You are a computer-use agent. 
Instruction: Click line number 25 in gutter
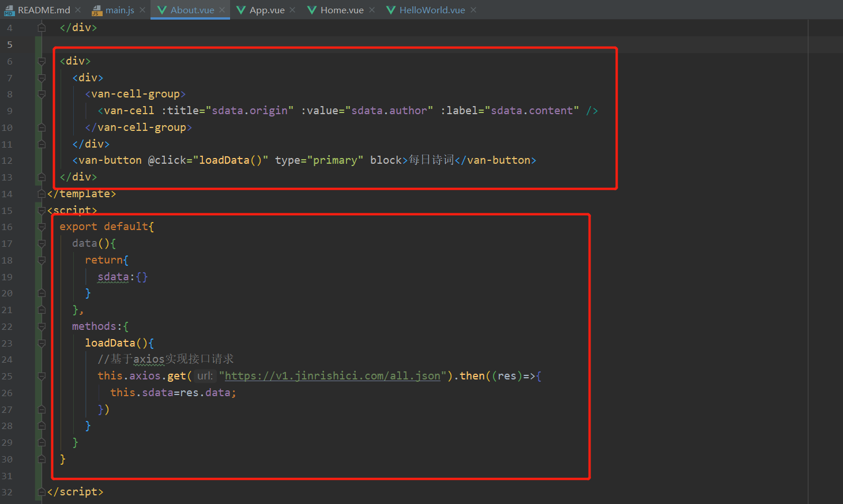point(7,377)
